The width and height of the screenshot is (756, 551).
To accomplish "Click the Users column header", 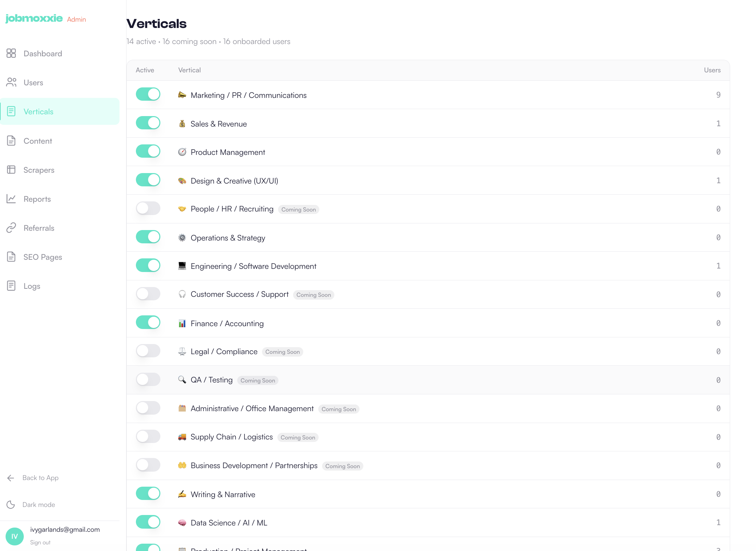I will point(712,70).
